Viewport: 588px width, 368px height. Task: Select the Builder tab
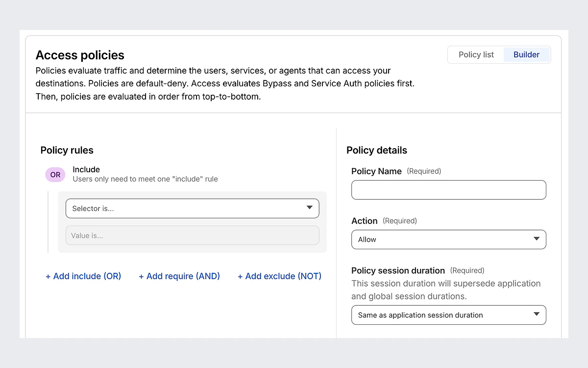tap(526, 55)
